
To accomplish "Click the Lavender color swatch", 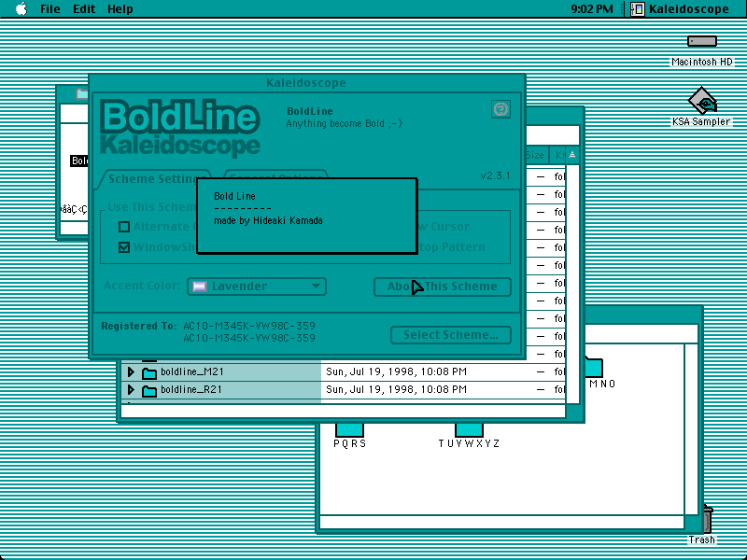I will (x=200, y=287).
